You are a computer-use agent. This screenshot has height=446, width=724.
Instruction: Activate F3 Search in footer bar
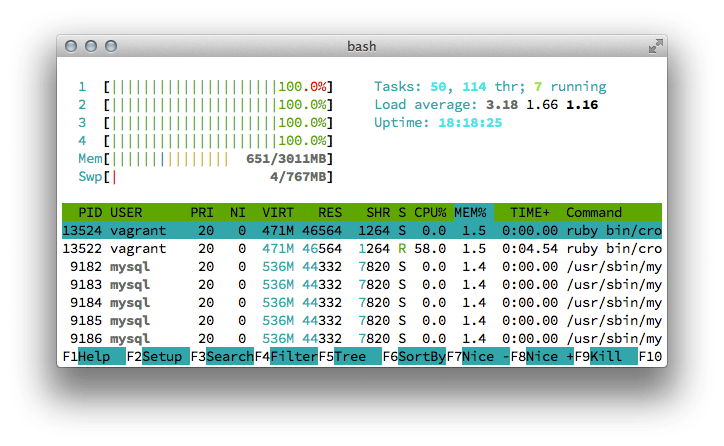(x=222, y=356)
